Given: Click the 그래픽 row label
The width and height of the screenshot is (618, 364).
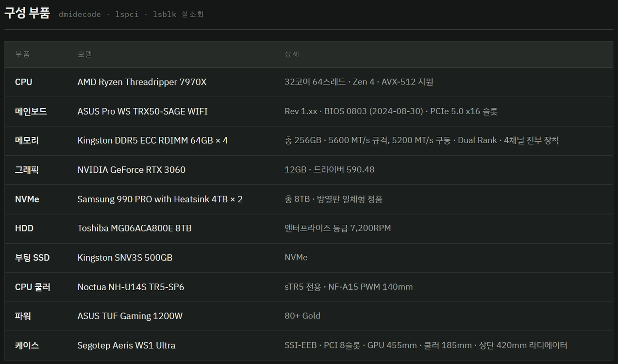Looking at the screenshot, I should [x=27, y=169].
